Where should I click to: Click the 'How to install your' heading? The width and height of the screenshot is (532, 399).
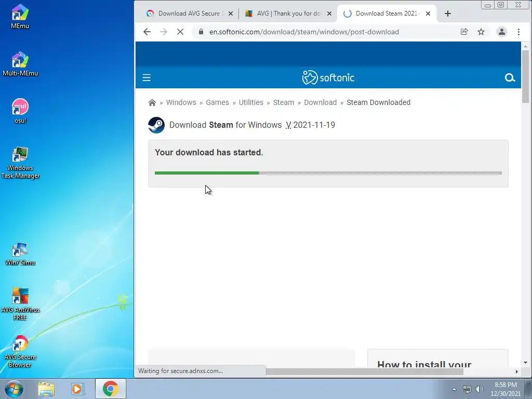pos(424,364)
